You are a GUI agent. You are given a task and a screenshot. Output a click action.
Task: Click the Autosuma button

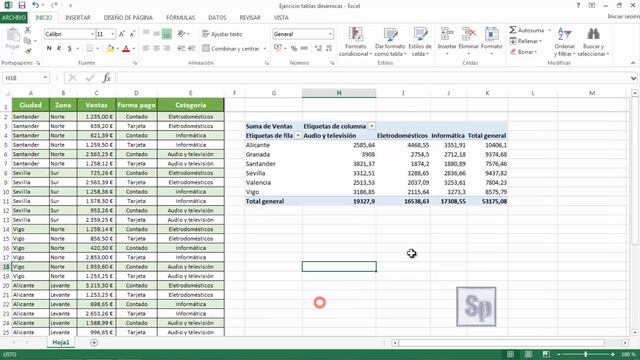tap(527, 30)
